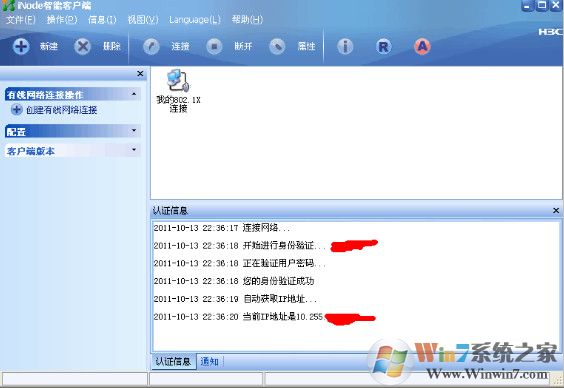
Task: Click the Delete (删除) X icon
Action: point(83,46)
